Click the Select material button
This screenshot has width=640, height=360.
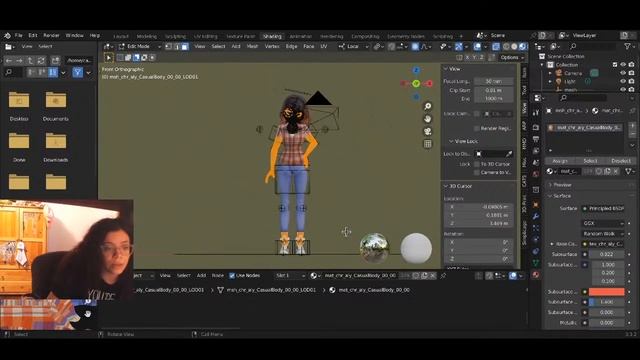pyautogui.click(x=590, y=161)
